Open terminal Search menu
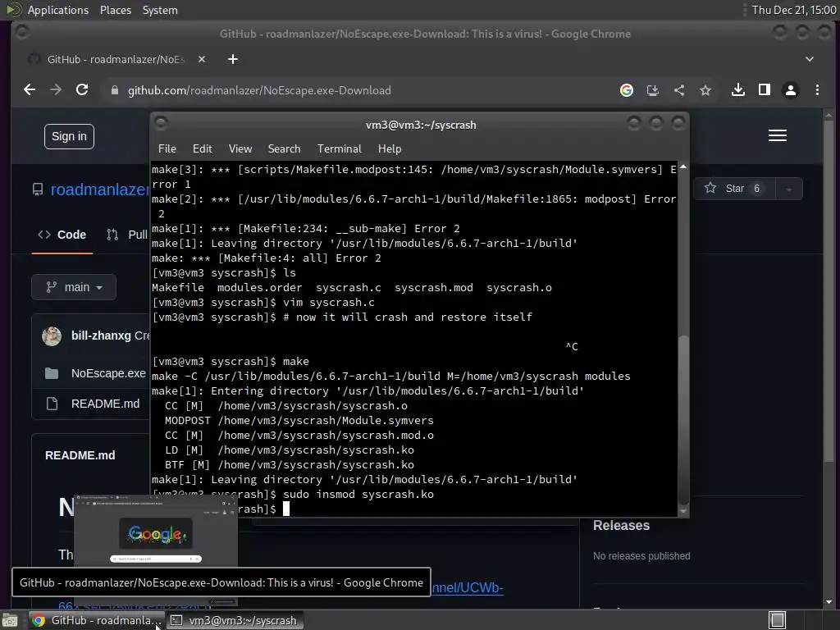840x630 pixels. [x=284, y=148]
